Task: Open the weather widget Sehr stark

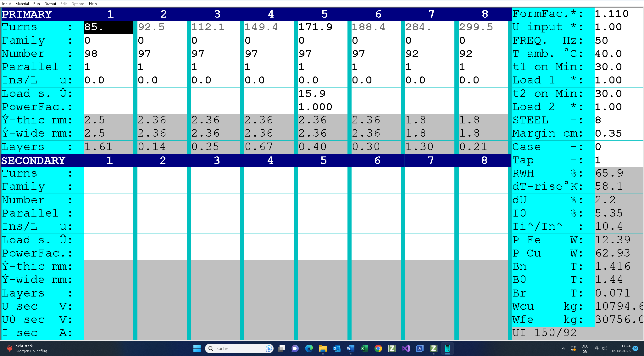Action: (x=28, y=348)
